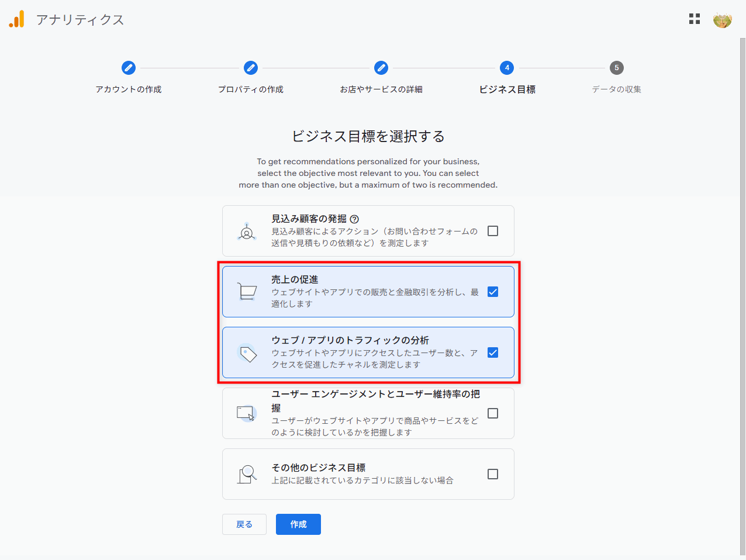Uncheck the 売上の促進 checkbox
The width and height of the screenshot is (746, 560).
point(493,292)
